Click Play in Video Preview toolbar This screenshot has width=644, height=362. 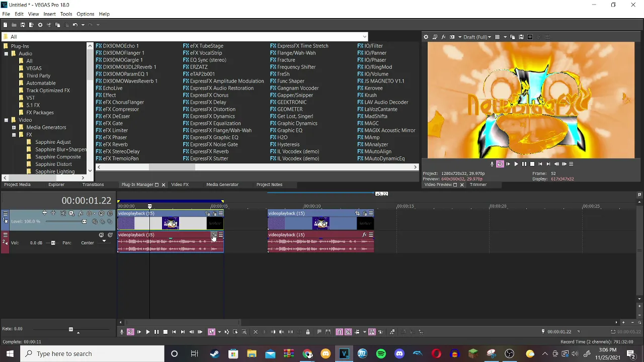516,164
